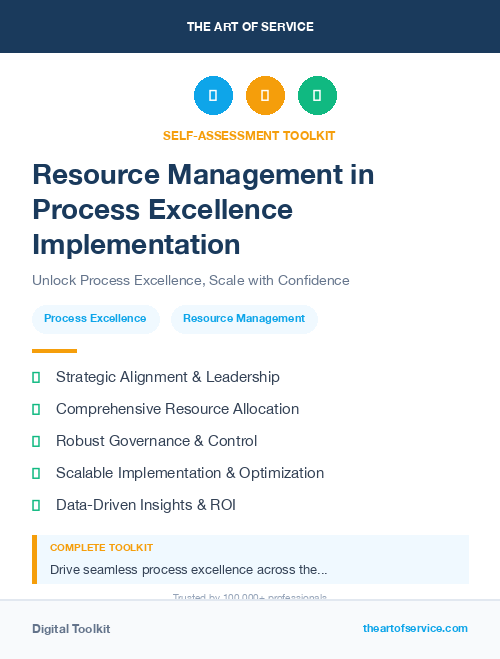Click the SELF-ASSESSMENT TOOLKIT label
500x659 pixels.
[249, 136]
